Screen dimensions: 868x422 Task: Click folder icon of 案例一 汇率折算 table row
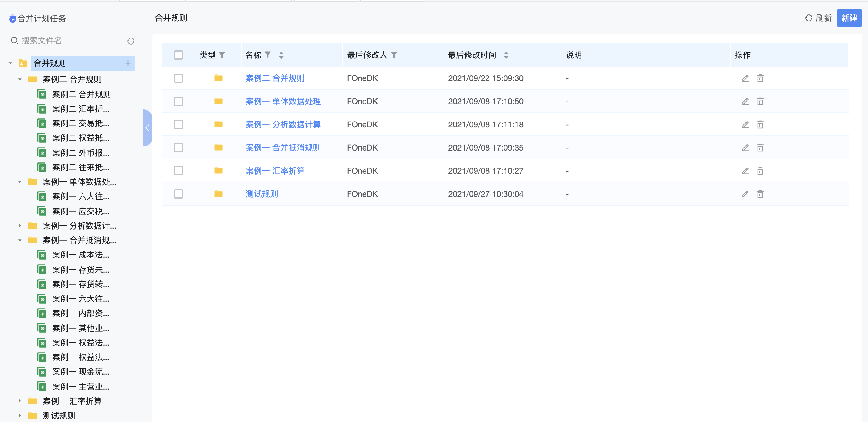[x=218, y=170]
